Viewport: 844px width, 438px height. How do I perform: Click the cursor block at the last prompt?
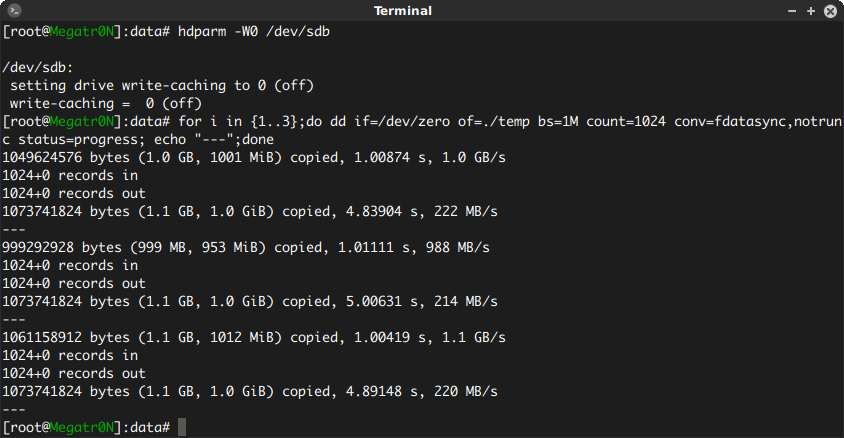(181, 428)
